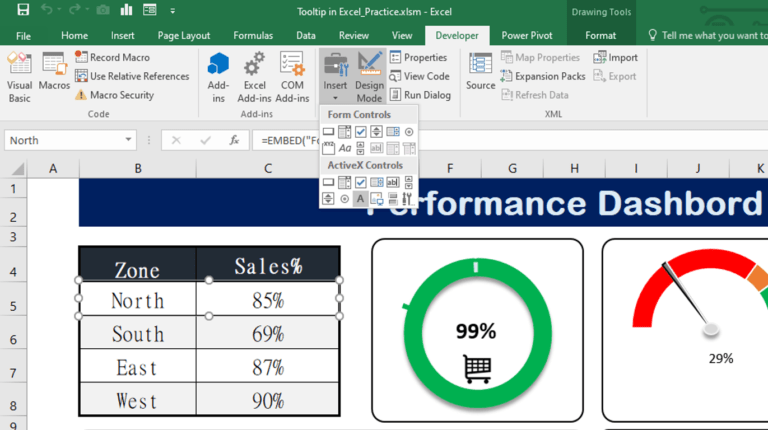Switch to the Page Layout tab
768x430 pixels.
[184, 35]
